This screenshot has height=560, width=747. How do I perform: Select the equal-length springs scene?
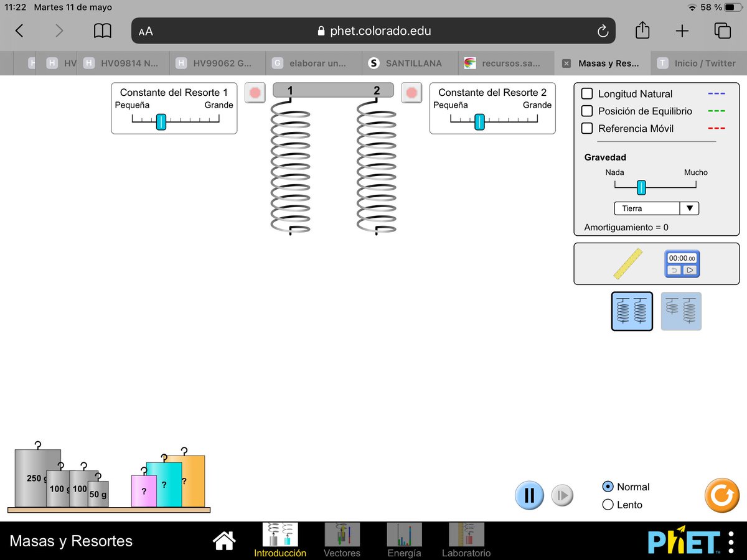[x=632, y=311]
